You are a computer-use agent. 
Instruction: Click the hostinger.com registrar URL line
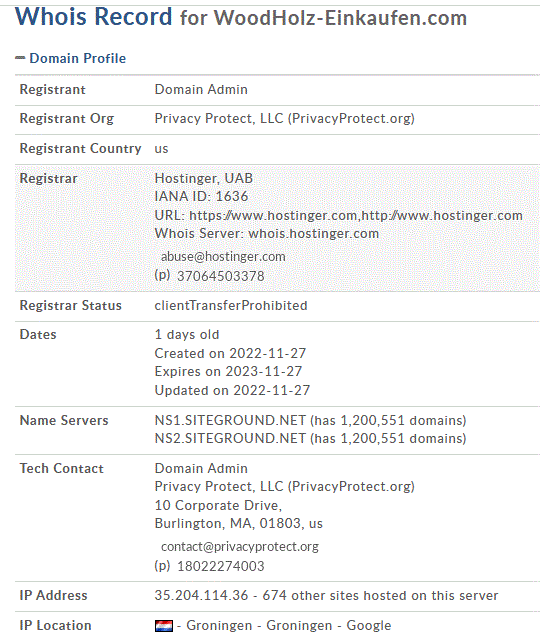pyautogui.click(x=339, y=216)
